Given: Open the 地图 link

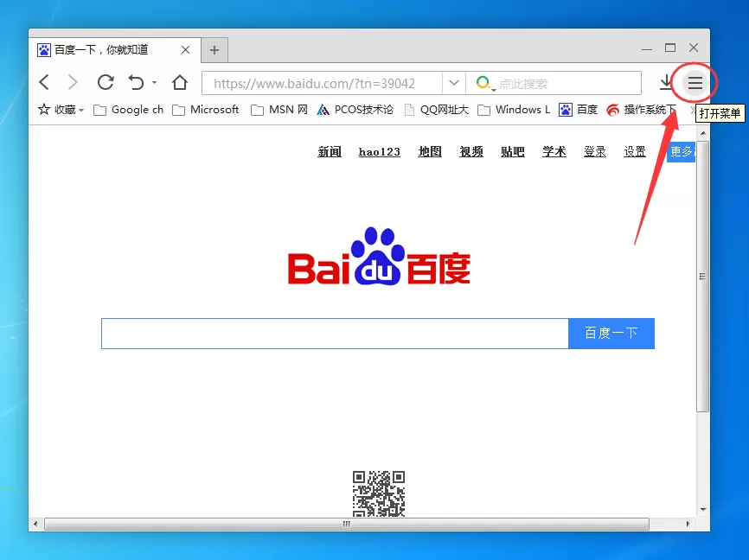Looking at the screenshot, I should pos(430,152).
